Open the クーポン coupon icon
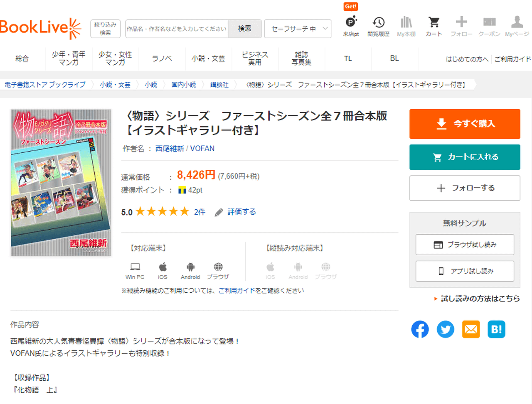The height and width of the screenshot is (404, 532). point(489,23)
